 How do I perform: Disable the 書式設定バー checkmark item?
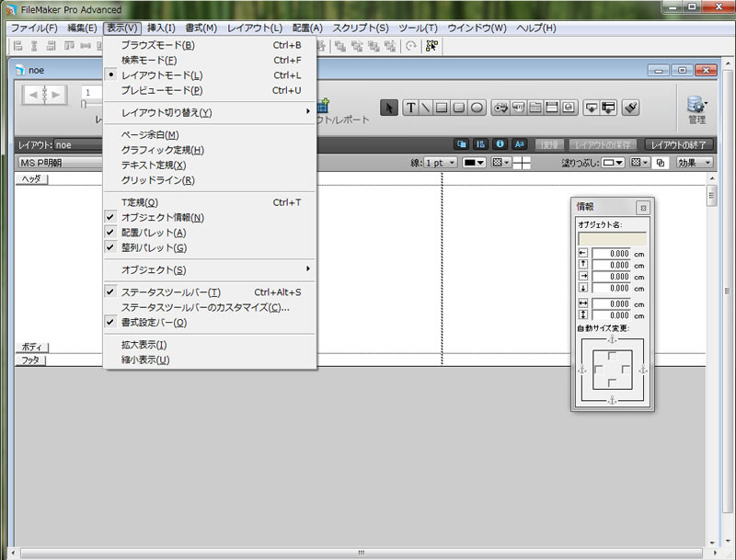(154, 323)
